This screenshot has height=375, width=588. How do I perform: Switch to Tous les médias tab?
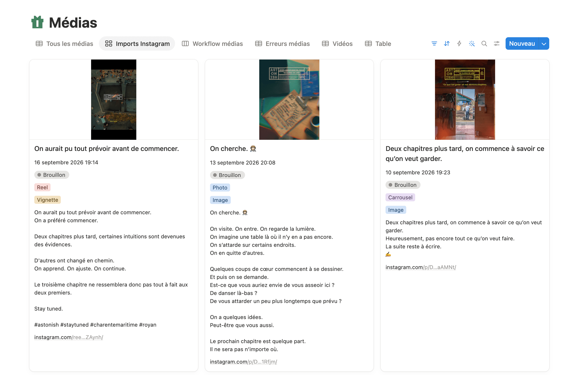coord(64,43)
